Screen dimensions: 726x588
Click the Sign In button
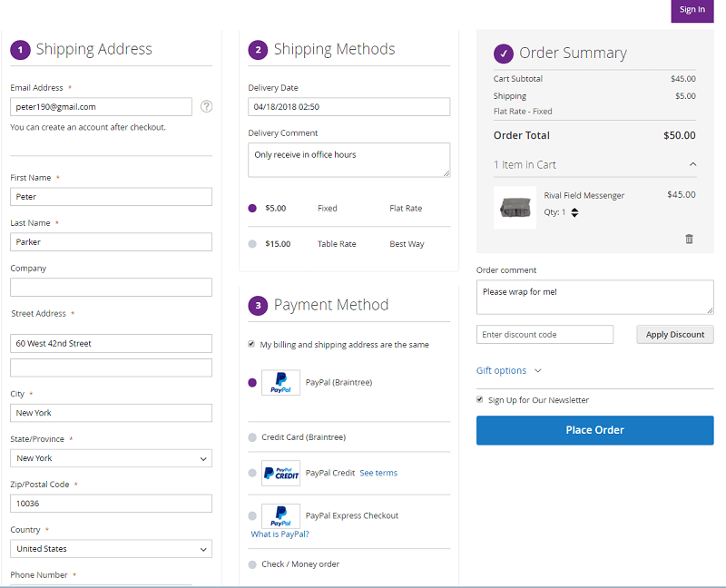coord(692,10)
